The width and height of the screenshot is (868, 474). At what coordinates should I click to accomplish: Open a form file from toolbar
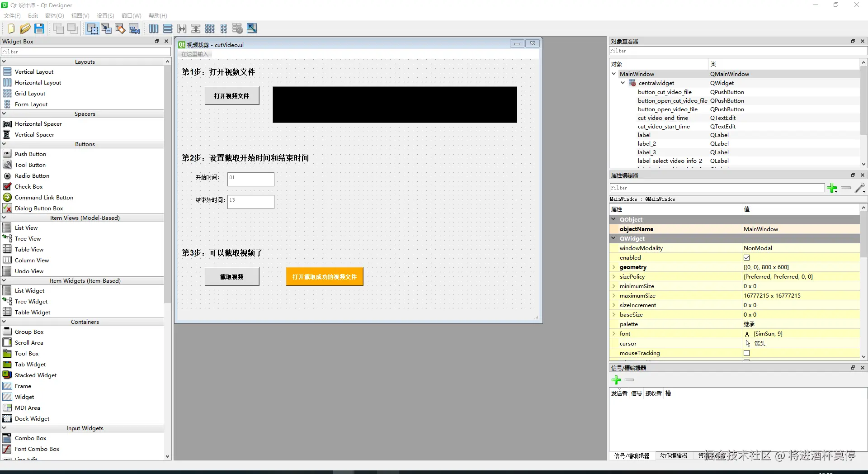pyautogui.click(x=25, y=28)
